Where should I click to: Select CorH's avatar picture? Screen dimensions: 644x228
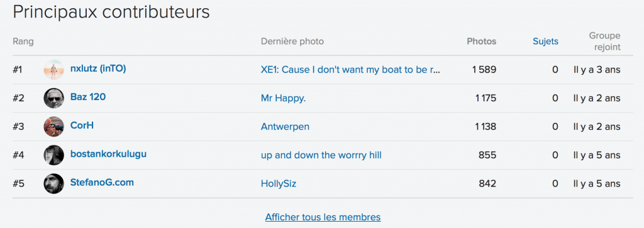click(x=54, y=127)
